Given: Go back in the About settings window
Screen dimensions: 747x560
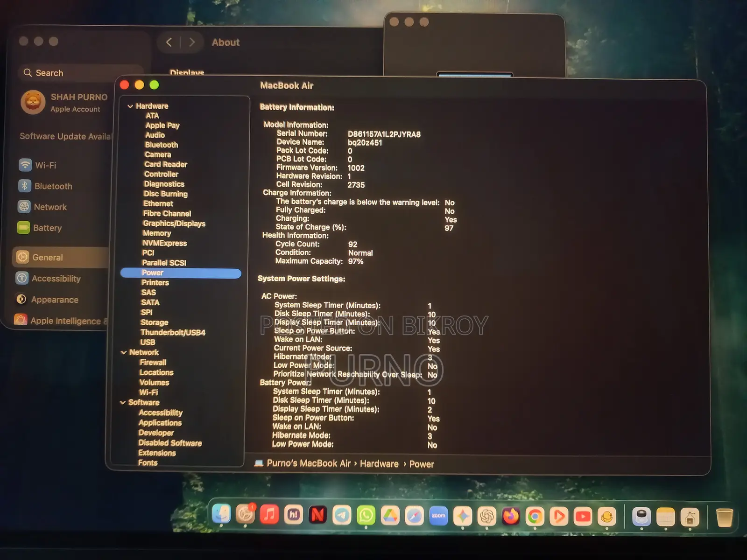Looking at the screenshot, I should point(169,42).
